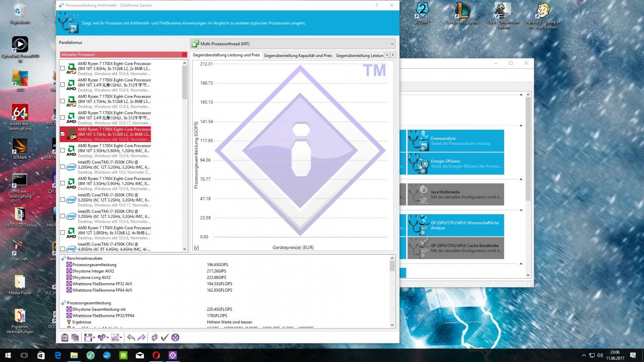This screenshot has width=644, height=362.
Task: Check the Ryzen 7 1700X 3.8GHz entry checkbox
Action: click(63, 68)
